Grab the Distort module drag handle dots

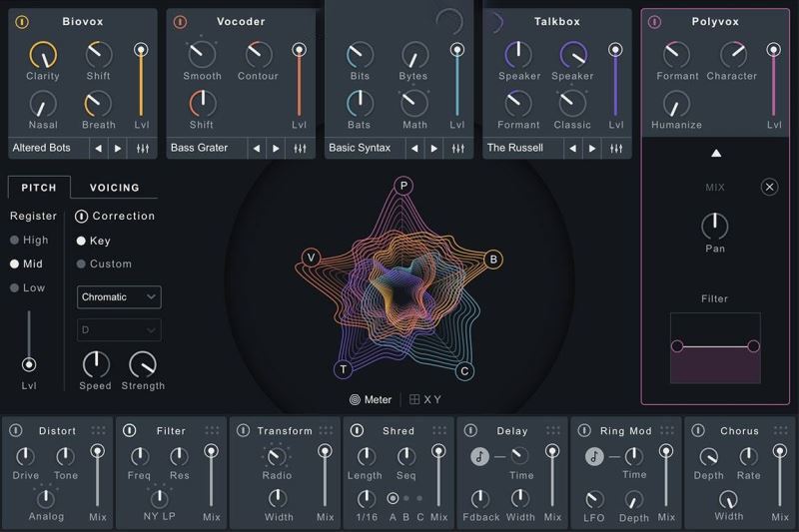coord(98,431)
